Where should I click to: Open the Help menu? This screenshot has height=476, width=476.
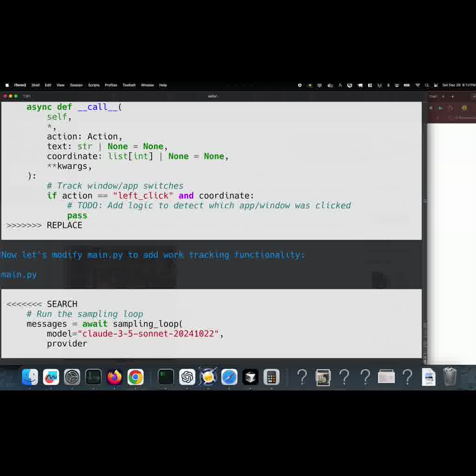pyautogui.click(x=163, y=86)
